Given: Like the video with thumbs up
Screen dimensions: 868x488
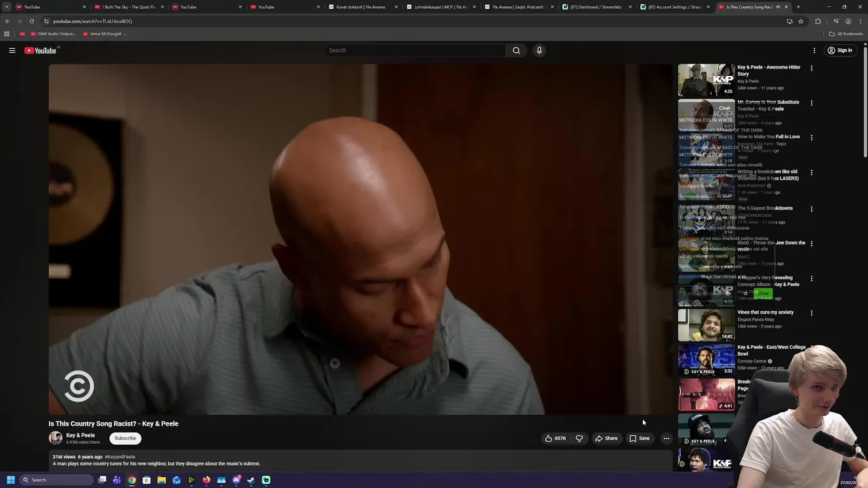Looking at the screenshot, I should click(x=555, y=439).
